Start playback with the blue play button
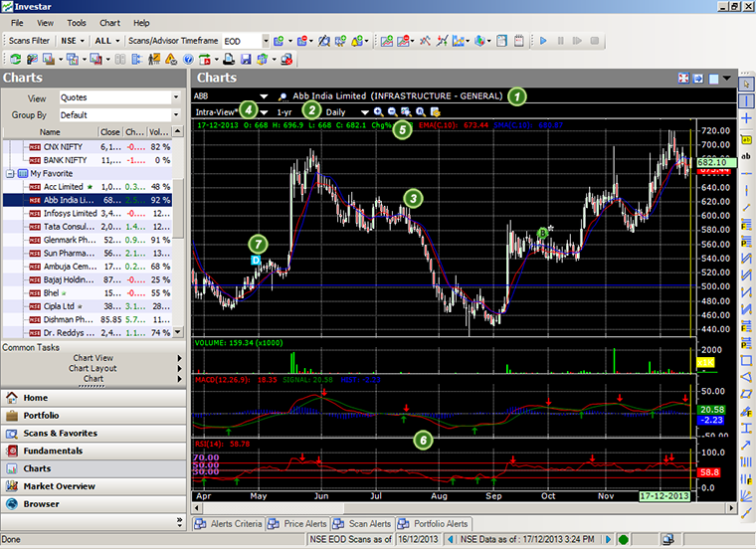This screenshot has height=549, width=756. (x=543, y=41)
